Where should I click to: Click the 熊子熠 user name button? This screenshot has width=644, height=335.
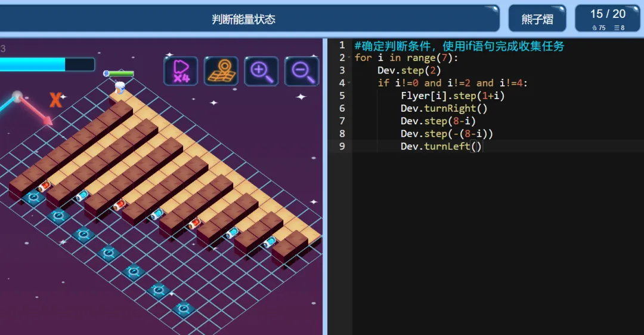(537, 19)
